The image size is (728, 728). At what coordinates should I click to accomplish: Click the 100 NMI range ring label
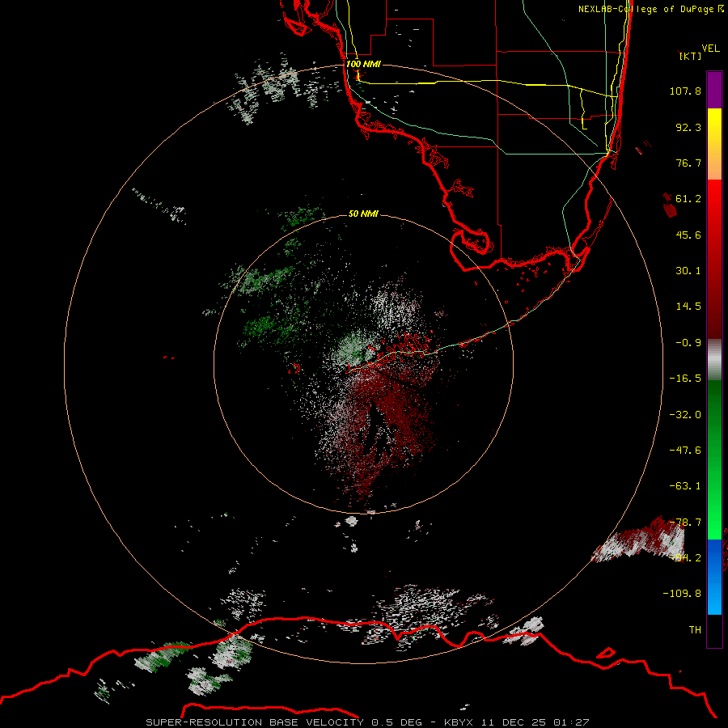[363, 64]
